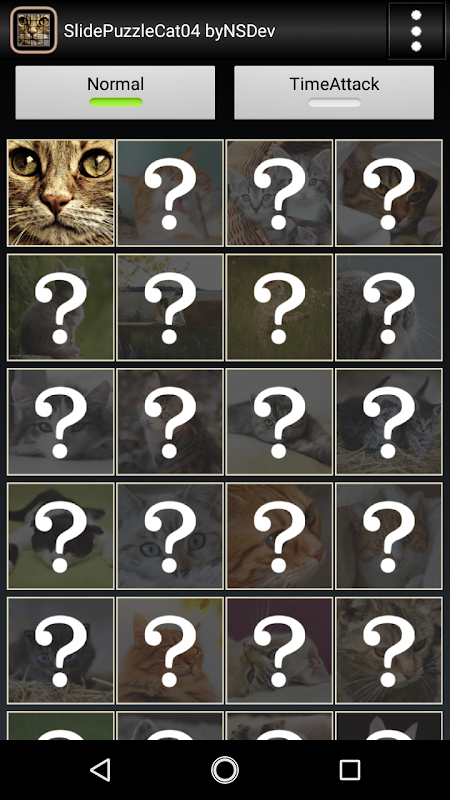Select locked dark kitten on hay puzzle
This screenshot has width=450, height=800.
click(61, 650)
